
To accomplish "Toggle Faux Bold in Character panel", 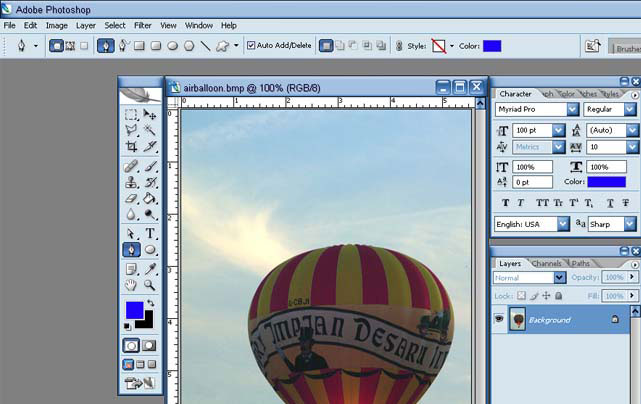I will pyautogui.click(x=505, y=202).
